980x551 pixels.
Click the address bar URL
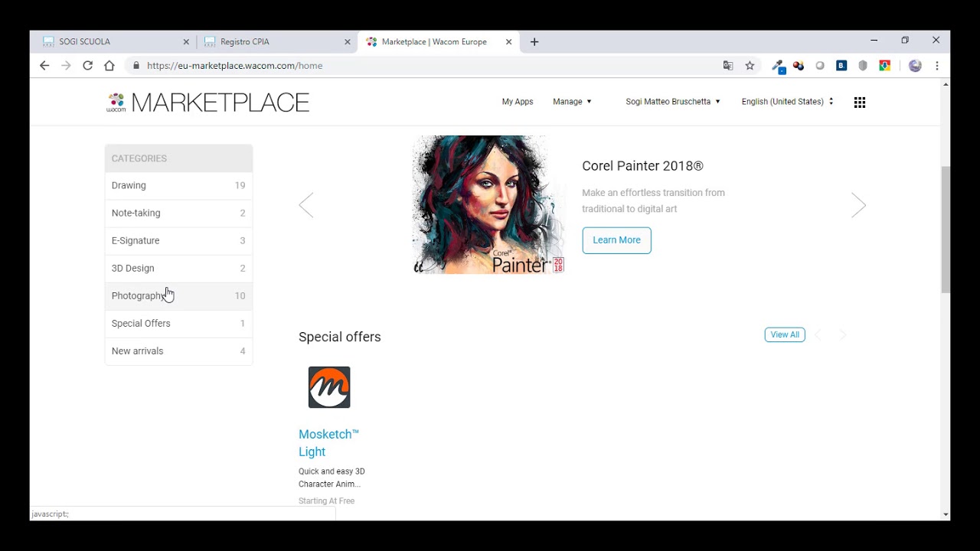tap(234, 66)
